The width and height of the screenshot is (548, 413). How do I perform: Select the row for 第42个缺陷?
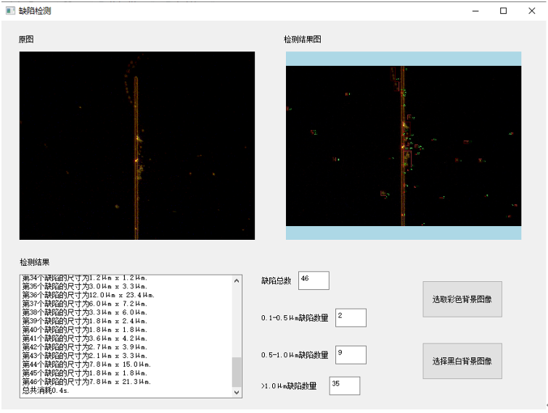coord(85,347)
